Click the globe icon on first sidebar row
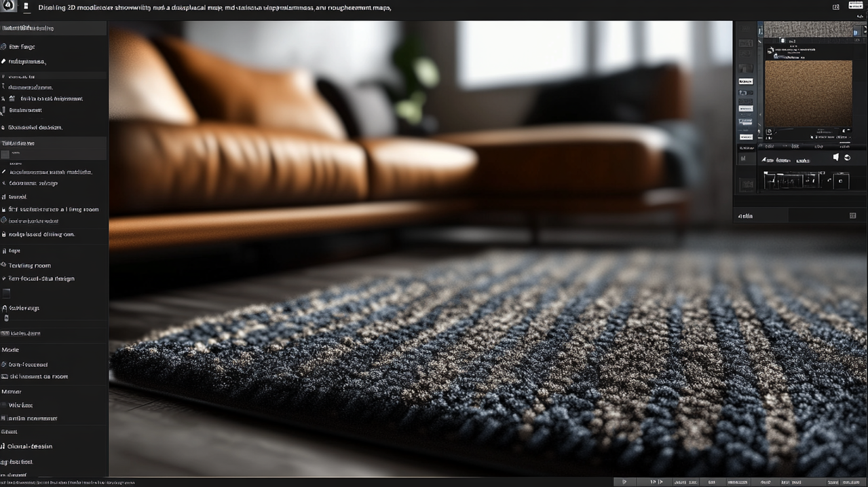The height and width of the screenshot is (487, 868). [4, 47]
